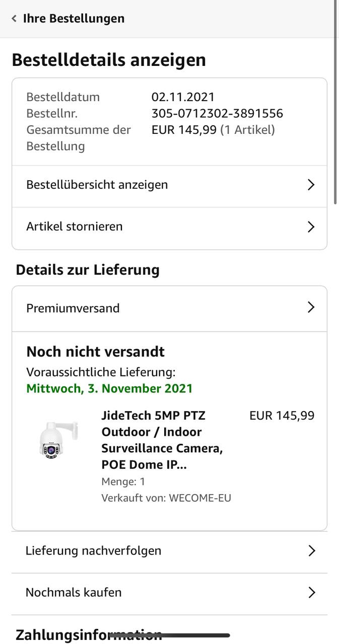Screen dimensions: 339x644
Task: Select Nochmals kaufen
Action: tap(74, 592)
